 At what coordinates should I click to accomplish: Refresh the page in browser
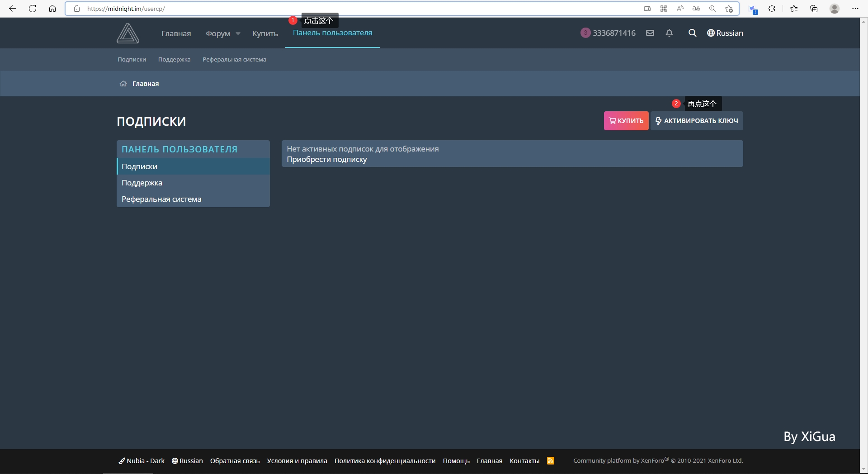33,9
